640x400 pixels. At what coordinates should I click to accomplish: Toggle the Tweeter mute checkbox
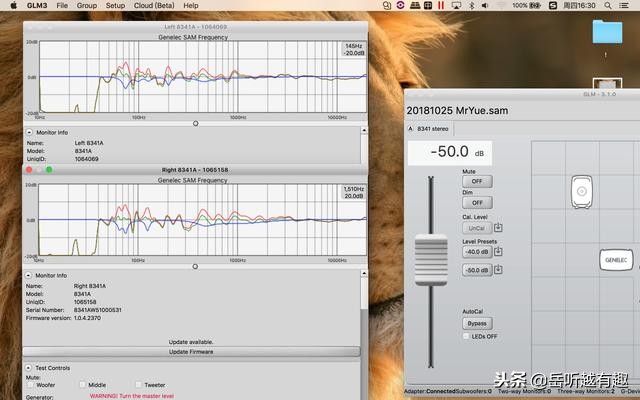tap(139, 384)
